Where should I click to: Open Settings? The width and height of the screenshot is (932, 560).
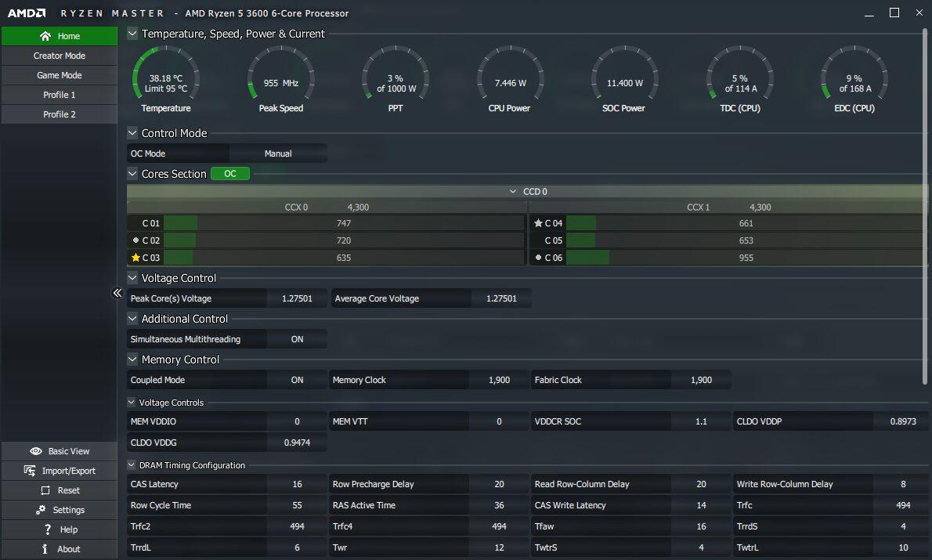click(x=60, y=510)
